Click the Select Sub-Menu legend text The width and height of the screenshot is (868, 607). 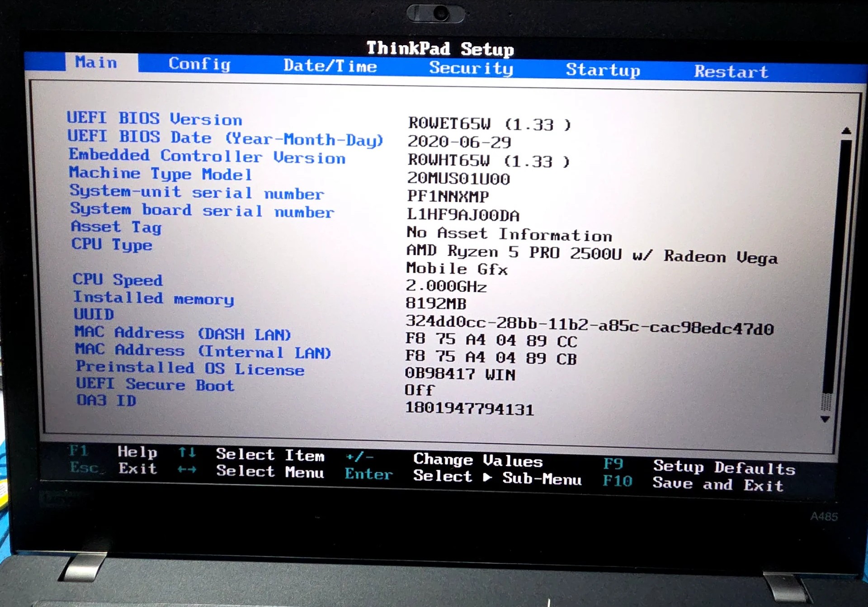497,477
